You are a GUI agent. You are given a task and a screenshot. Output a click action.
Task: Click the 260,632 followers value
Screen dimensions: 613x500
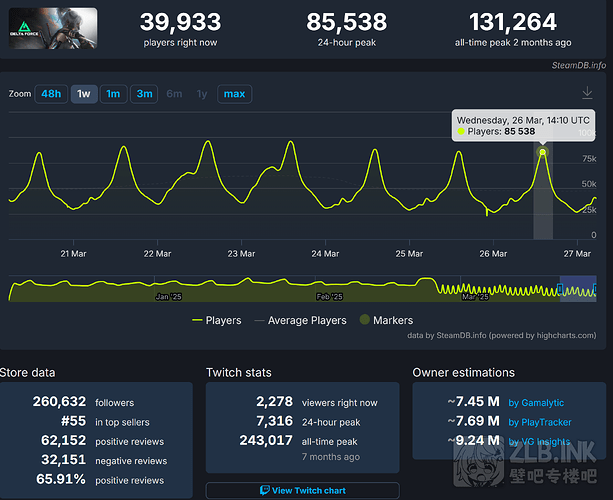(59, 402)
